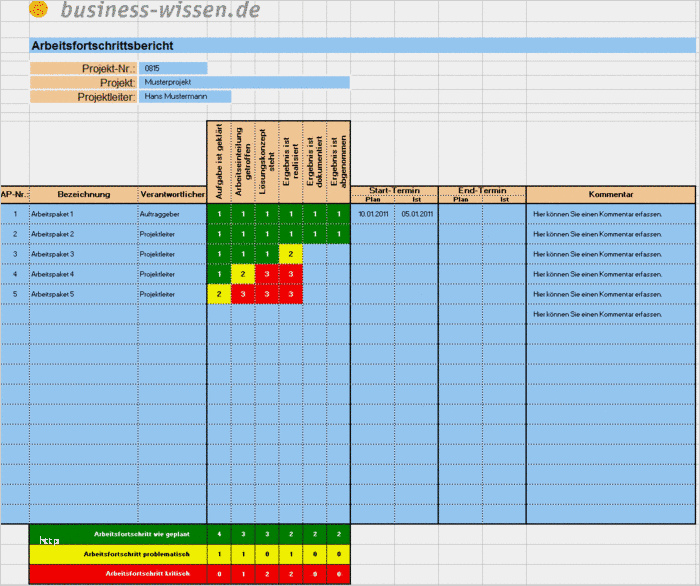Click the Kommentar column header
This screenshot has width=700, height=586.
pos(611,195)
